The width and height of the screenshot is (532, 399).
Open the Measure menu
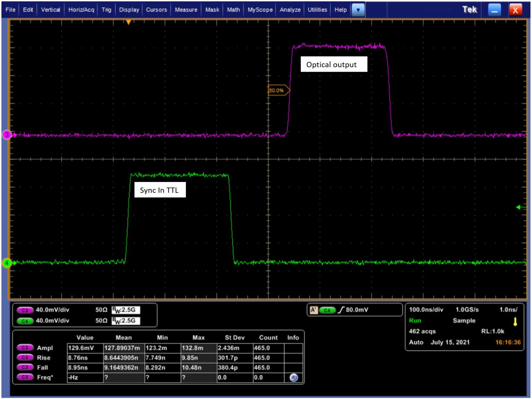pos(186,10)
